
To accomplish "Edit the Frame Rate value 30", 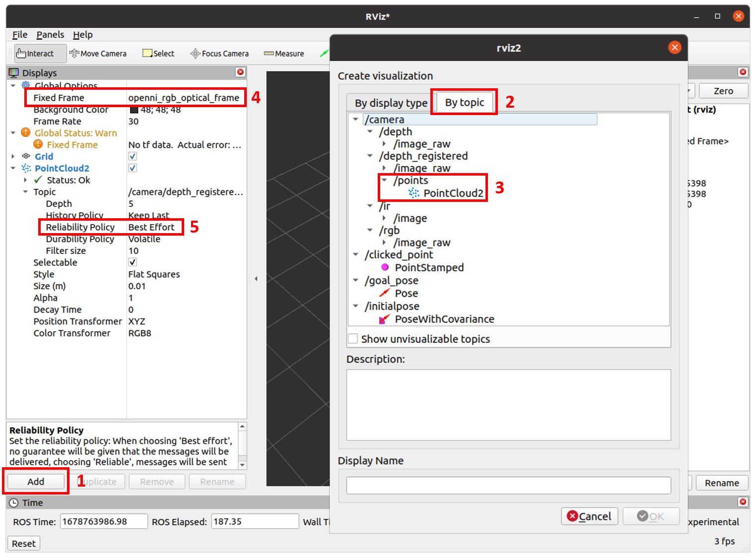I will pos(134,122).
